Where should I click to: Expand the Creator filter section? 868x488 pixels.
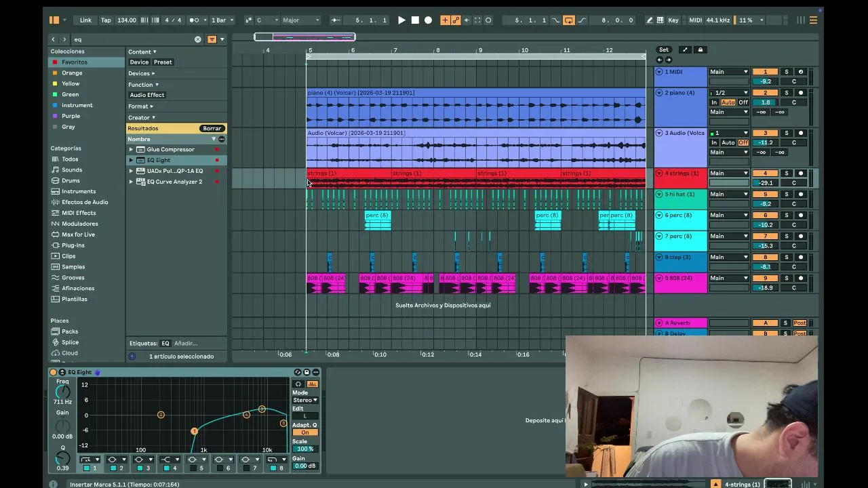(140, 117)
